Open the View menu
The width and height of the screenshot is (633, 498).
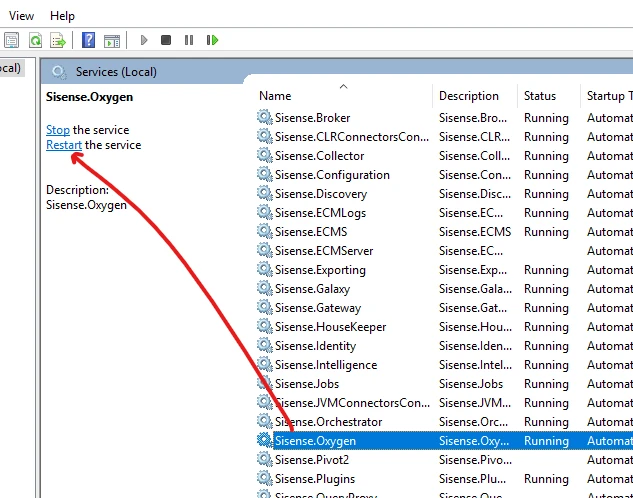pyautogui.click(x=21, y=16)
